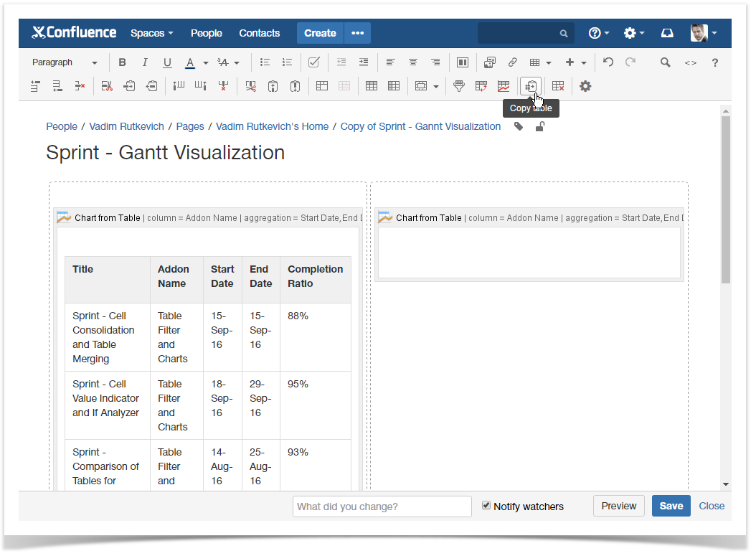Open the Paragraph style dropdown
The width and height of the screenshot is (756, 556).
[x=65, y=62]
